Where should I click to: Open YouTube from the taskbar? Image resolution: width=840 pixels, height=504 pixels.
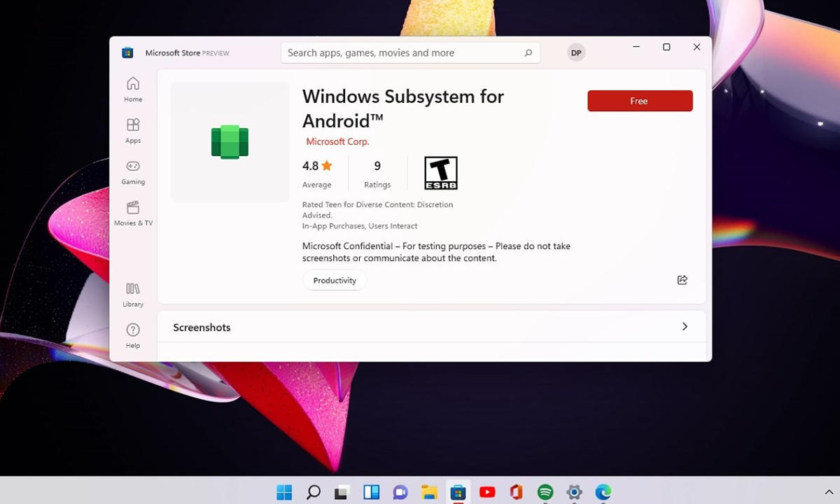point(487,492)
